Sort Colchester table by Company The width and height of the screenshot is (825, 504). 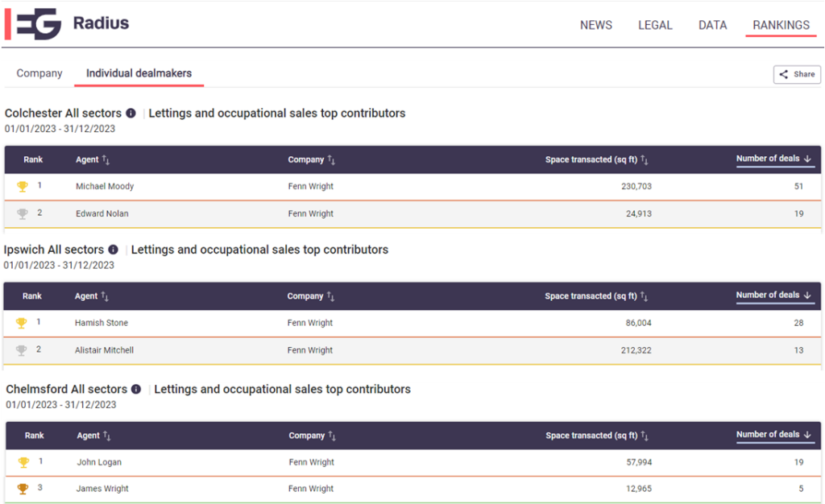click(x=312, y=159)
